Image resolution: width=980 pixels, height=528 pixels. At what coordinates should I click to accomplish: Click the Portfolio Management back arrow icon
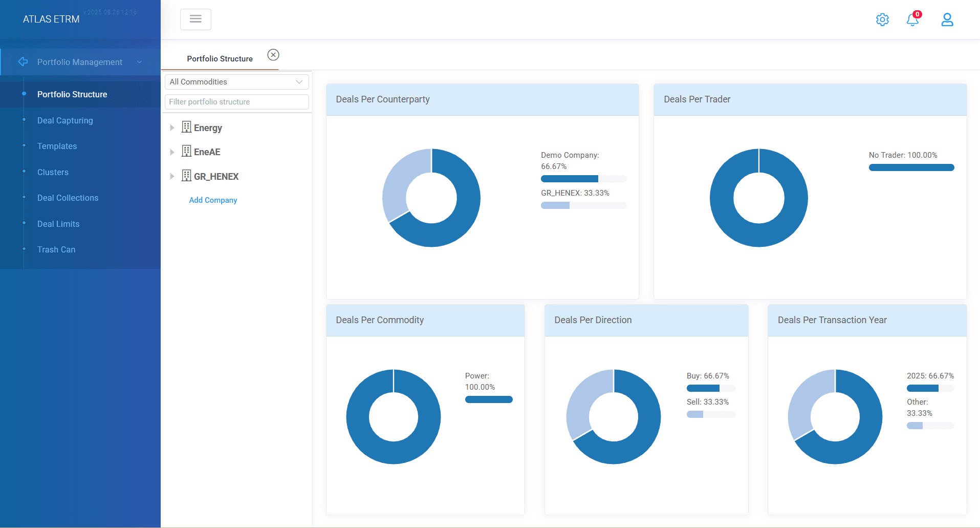coord(23,61)
